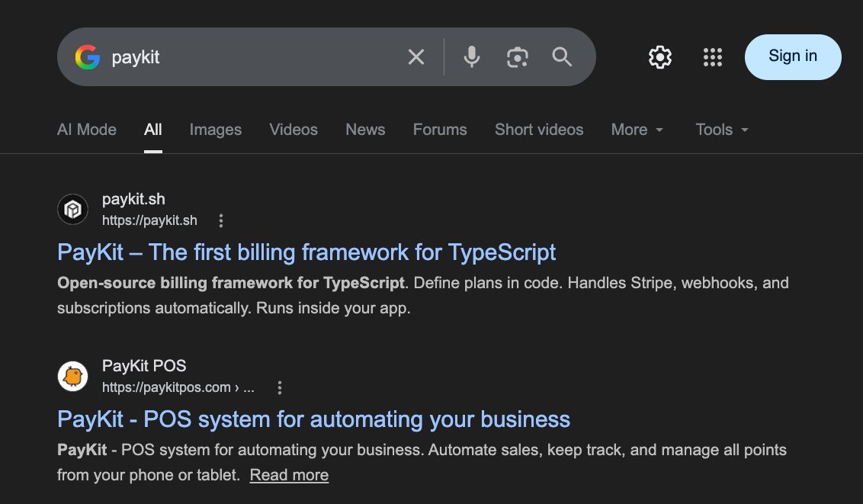Expand the Tools dropdown
Screen dimensions: 863x504
721,130
